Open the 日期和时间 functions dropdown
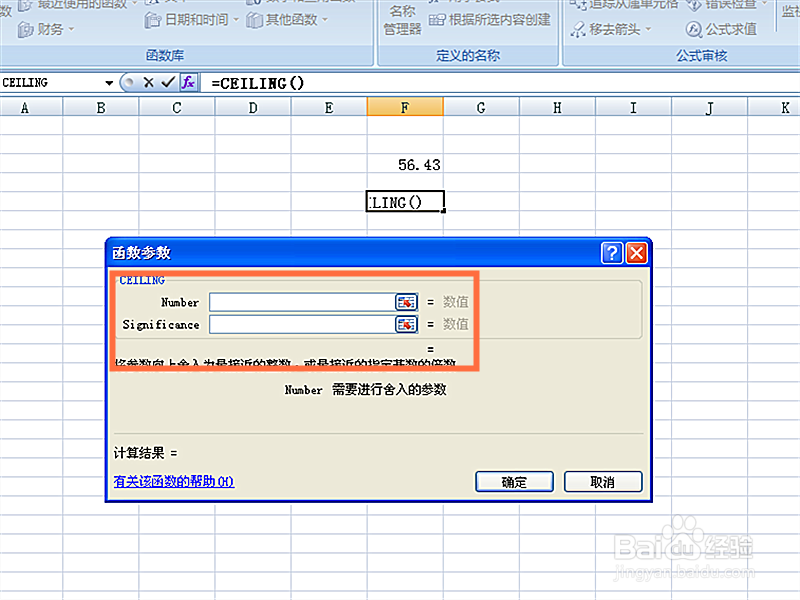 [191, 20]
